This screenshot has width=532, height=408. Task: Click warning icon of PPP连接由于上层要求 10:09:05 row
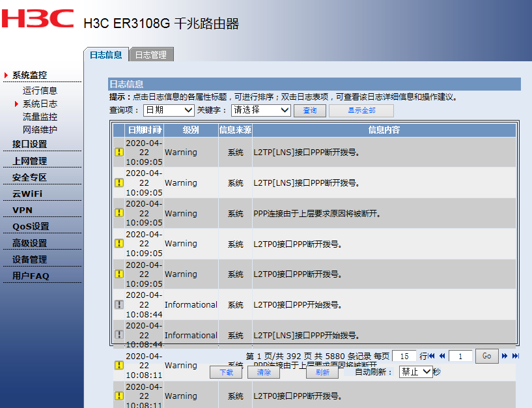pyautogui.click(x=119, y=213)
